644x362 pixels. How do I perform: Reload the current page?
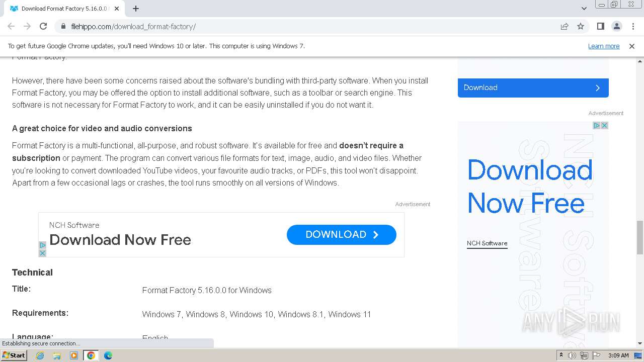[x=43, y=26]
